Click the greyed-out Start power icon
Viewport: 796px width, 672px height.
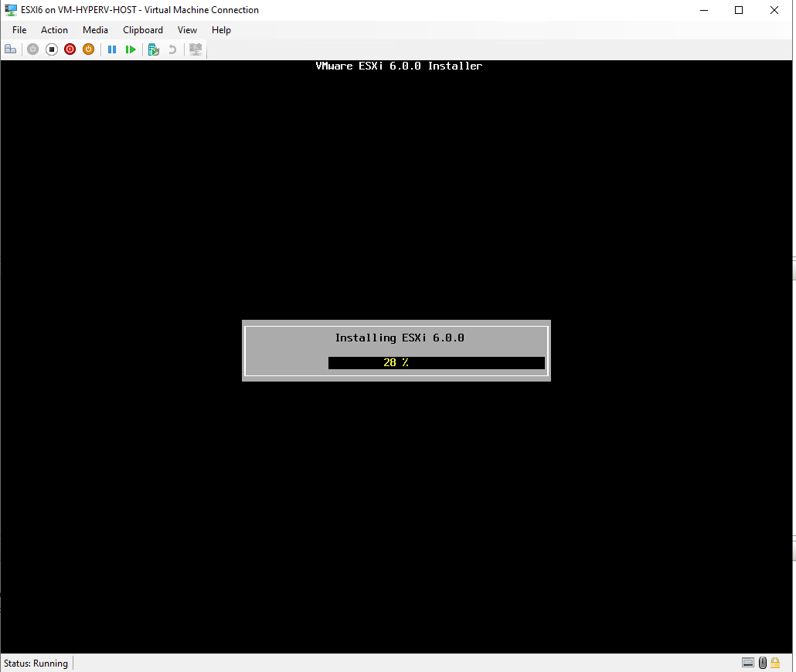point(33,49)
